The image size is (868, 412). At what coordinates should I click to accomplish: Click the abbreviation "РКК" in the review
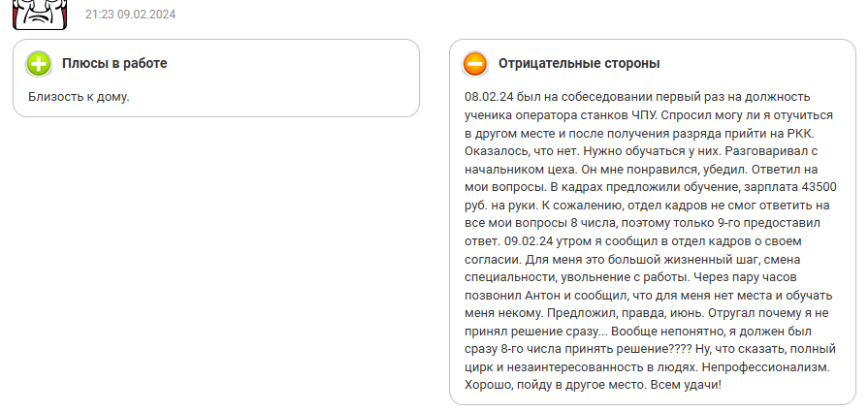801,133
